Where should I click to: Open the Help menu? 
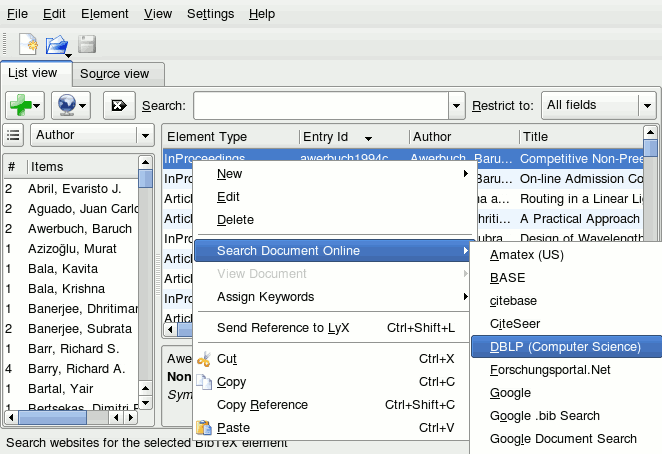coord(262,14)
